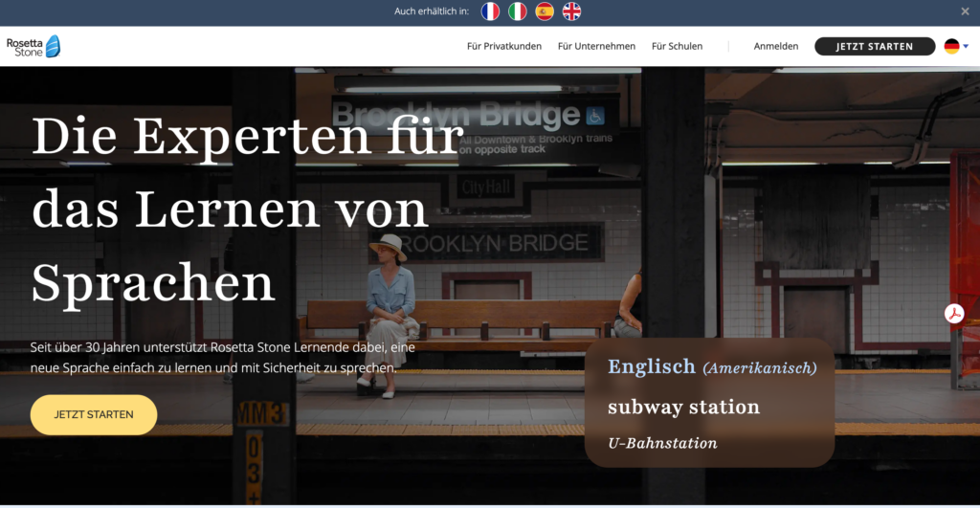This screenshot has width=980, height=508.
Task: Select the Italian flag language option
Action: (518, 11)
